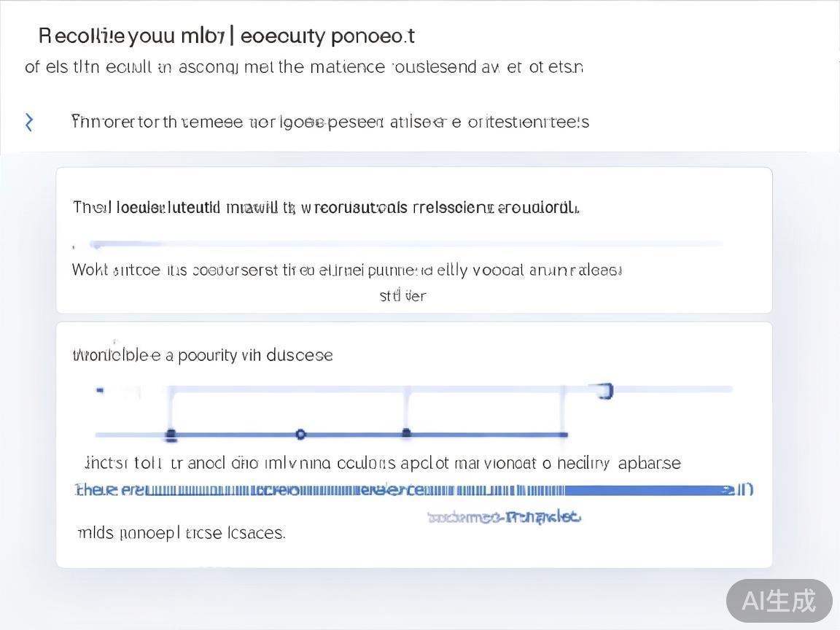Click the striped left part of bottom bar
The width and height of the screenshot is (840, 630).
tap(292, 490)
